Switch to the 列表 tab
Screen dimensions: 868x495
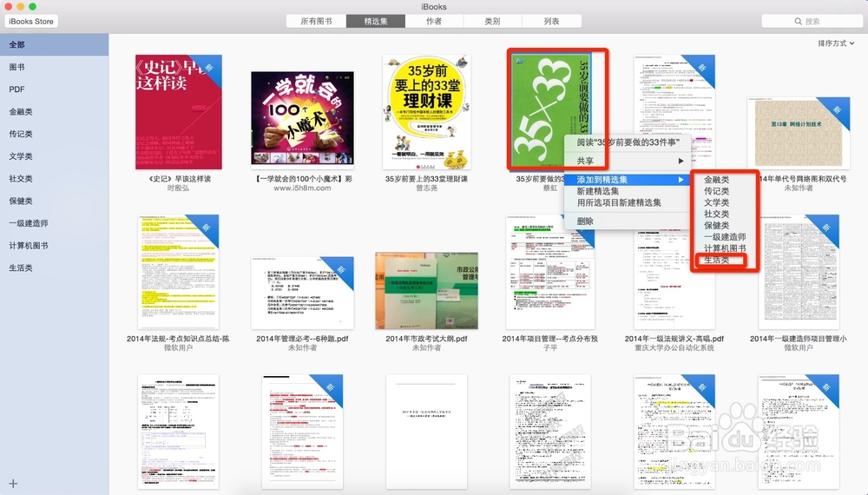(551, 21)
